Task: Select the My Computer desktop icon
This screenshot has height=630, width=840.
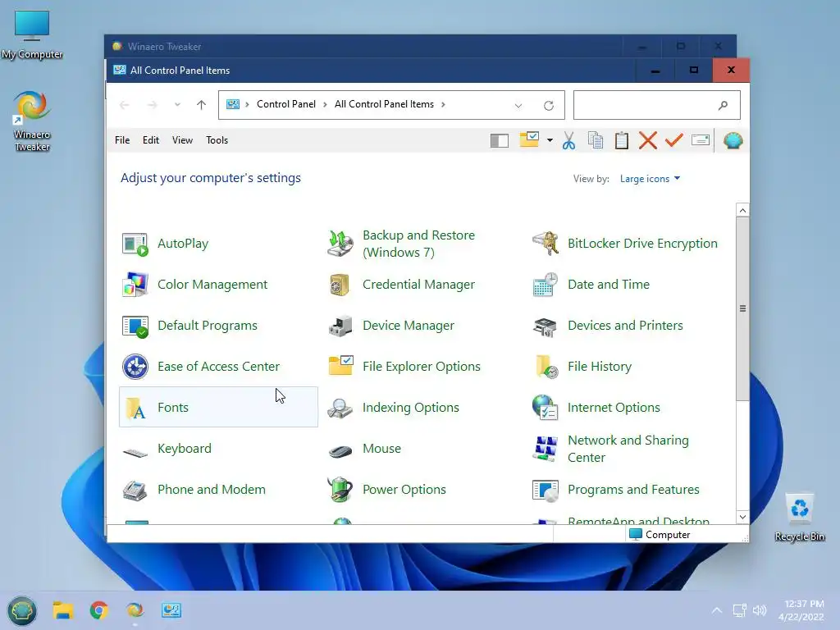Action: tap(32, 34)
